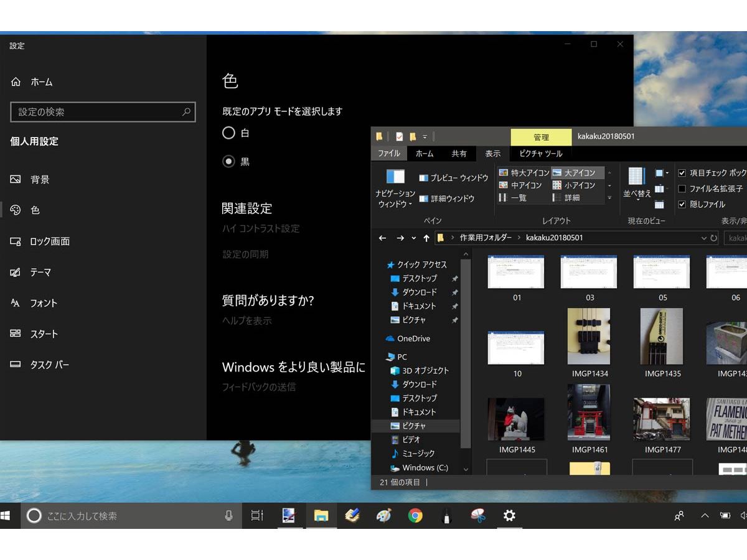Open the ロック画面 settings page

[x=40, y=241]
